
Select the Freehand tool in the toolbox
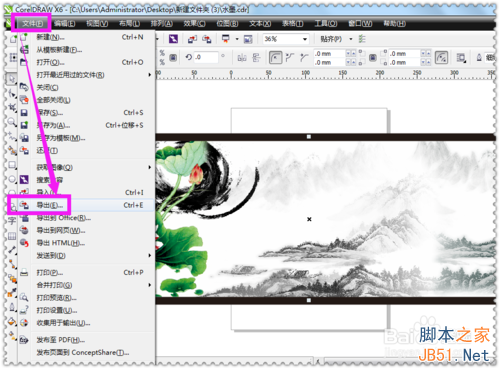(x=12, y=136)
